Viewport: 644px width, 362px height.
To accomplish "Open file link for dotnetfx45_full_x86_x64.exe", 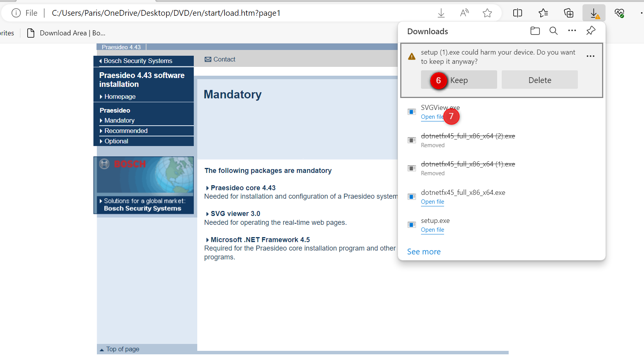I will [x=432, y=202].
